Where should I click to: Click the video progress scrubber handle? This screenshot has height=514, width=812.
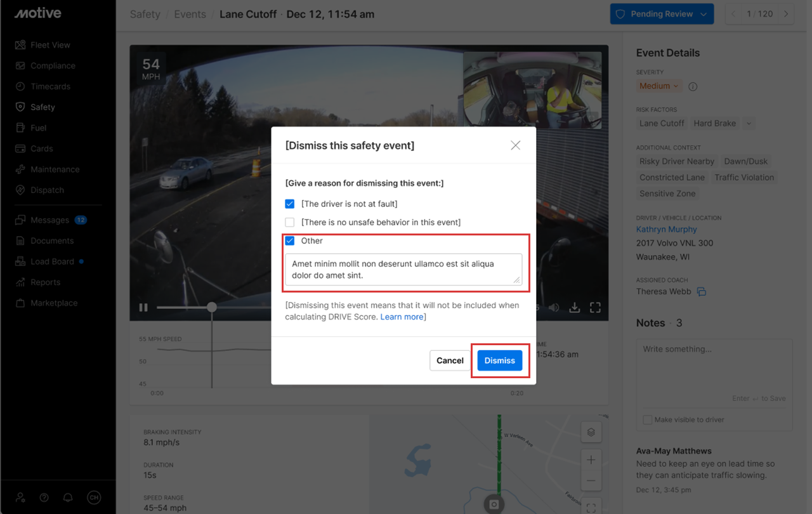[212, 307]
